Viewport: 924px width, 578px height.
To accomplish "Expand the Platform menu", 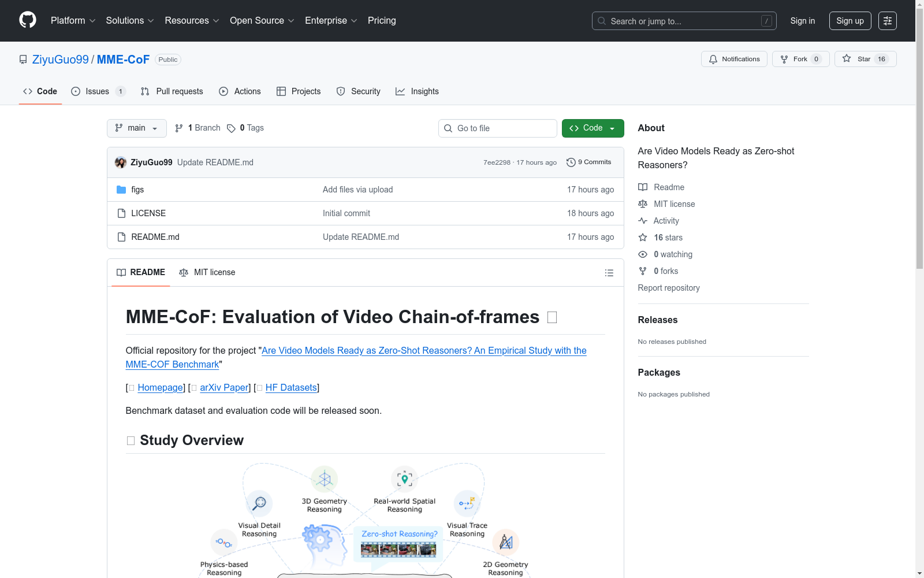I will pos(73,21).
